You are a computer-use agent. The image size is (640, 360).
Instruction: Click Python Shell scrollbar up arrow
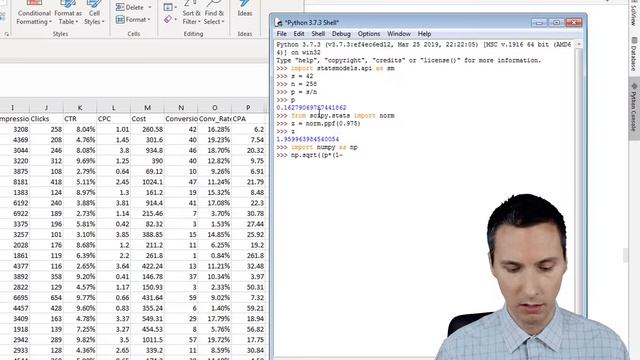pyautogui.click(x=579, y=44)
